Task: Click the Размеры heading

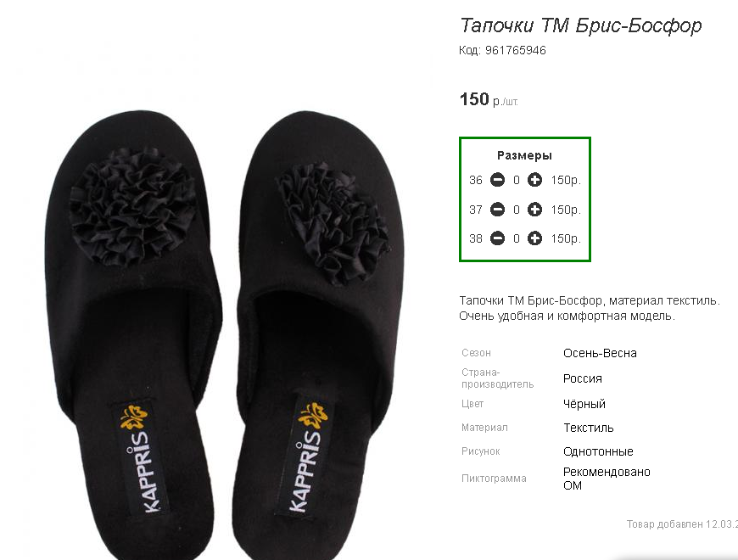Action: click(524, 155)
